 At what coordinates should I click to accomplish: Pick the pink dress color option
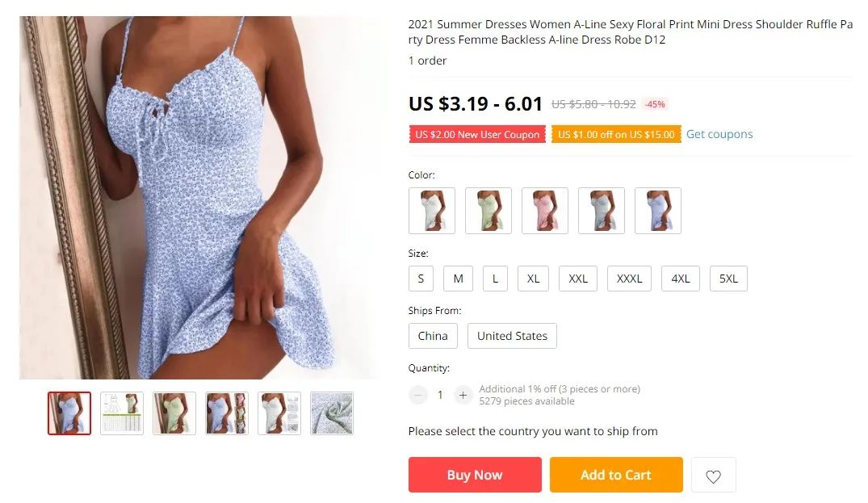[x=545, y=210]
